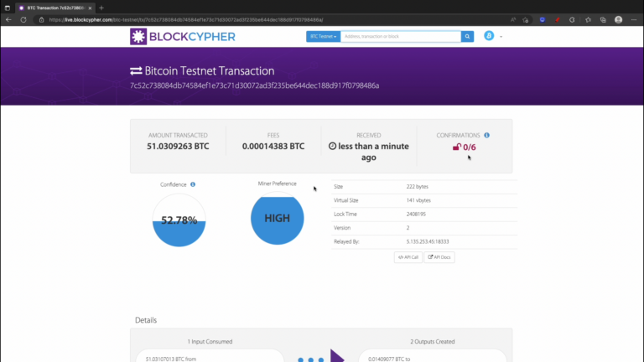Click the purple arrow between inputs and outputs
Viewport: 644px width, 362px height.
coord(337,356)
